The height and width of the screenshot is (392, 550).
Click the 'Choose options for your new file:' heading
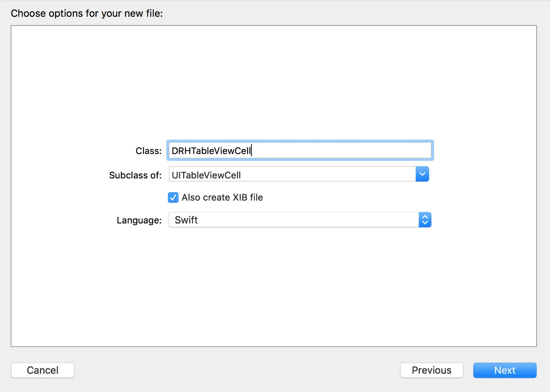click(87, 13)
